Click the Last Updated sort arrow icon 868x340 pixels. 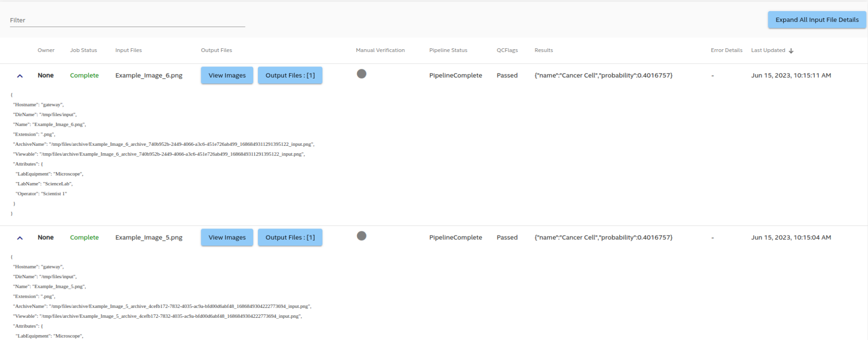click(x=791, y=51)
